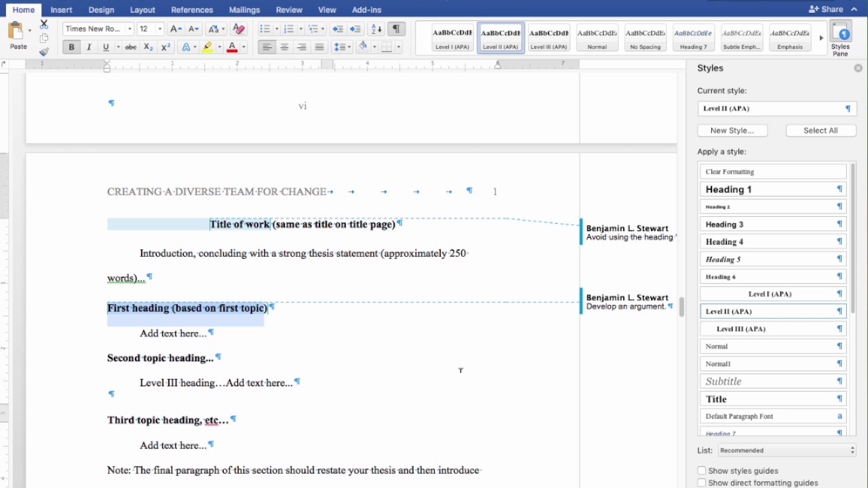Toggle Underline formatting
This screenshot has width=868, height=488.
tap(105, 47)
